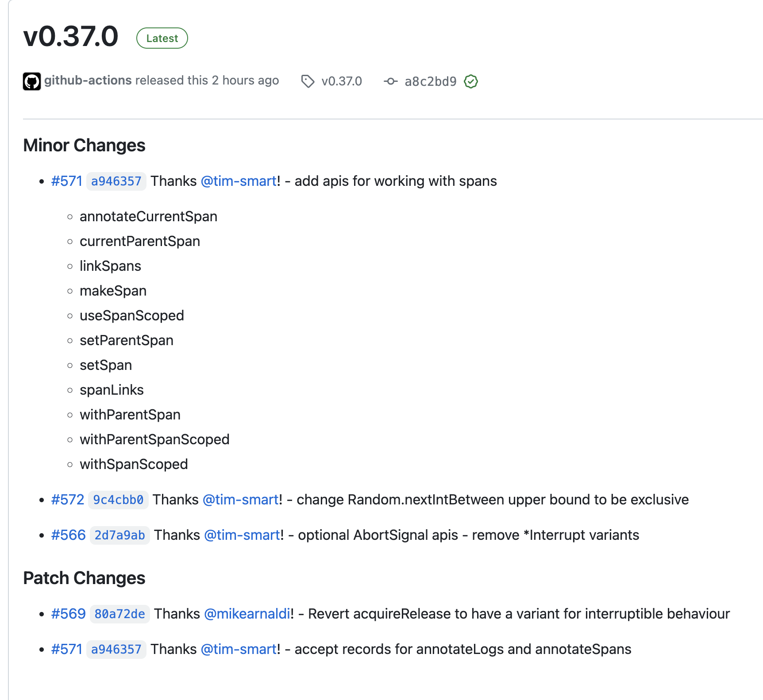Open the github-actions author link
The image size is (763, 700).
tap(88, 81)
